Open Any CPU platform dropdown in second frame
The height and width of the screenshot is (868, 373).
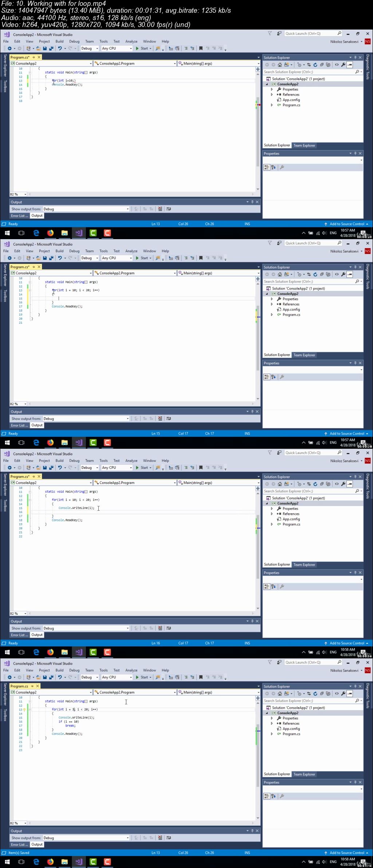(117, 258)
